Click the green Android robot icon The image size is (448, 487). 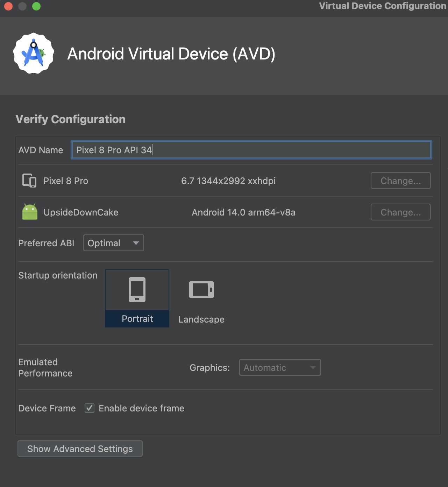click(x=30, y=212)
